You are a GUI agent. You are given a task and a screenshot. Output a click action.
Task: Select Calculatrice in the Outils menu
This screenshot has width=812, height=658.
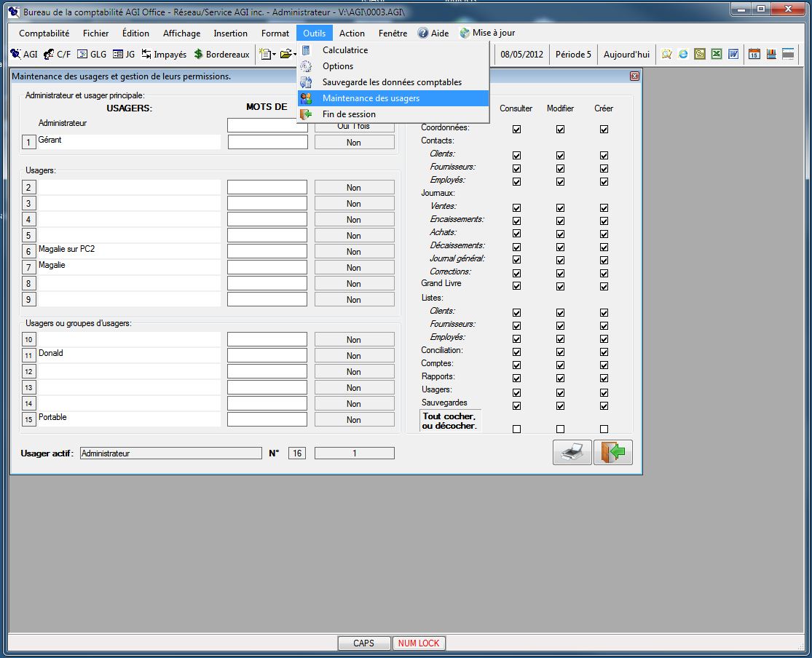tap(393, 50)
